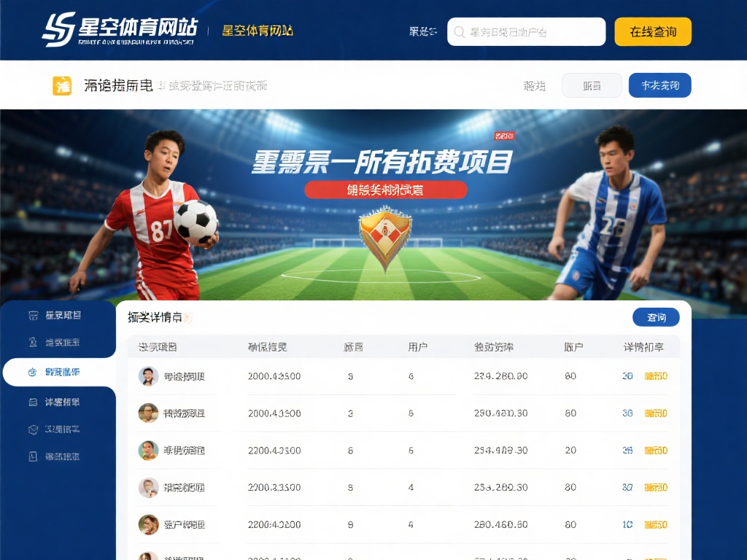The image size is (747, 560).
Task: Click the shield icon in the sidebar
Action: pos(33,429)
